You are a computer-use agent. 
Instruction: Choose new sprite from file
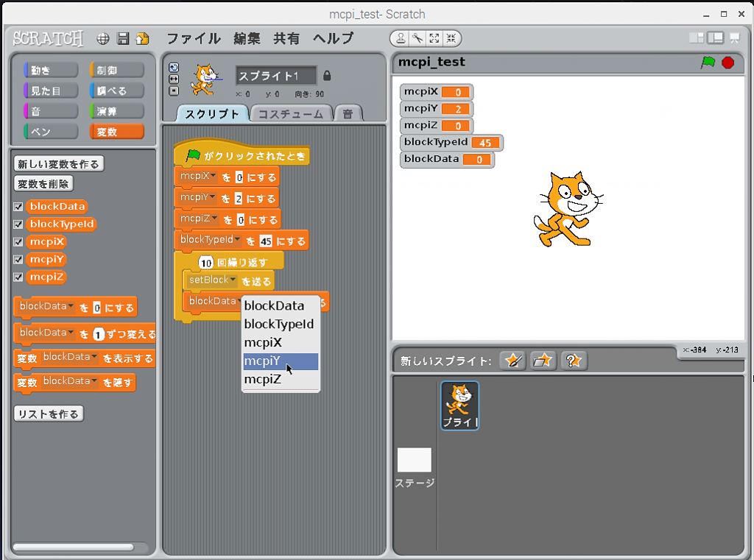tap(543, 361)
